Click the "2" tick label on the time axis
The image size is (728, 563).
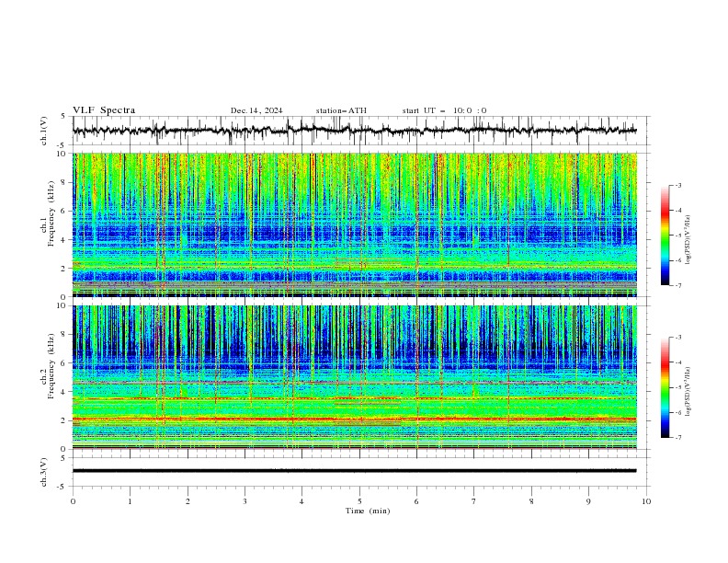point(188,501)
